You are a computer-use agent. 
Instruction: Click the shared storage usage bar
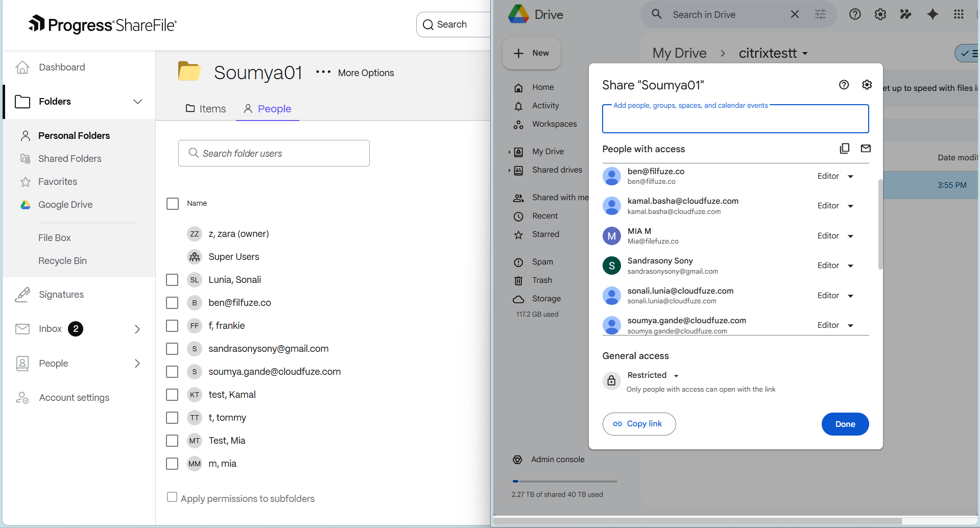(x=564, y=481)
